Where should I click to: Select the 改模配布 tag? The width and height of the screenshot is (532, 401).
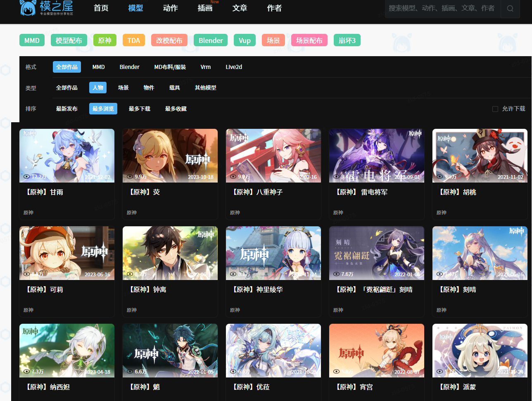point(169,40)
